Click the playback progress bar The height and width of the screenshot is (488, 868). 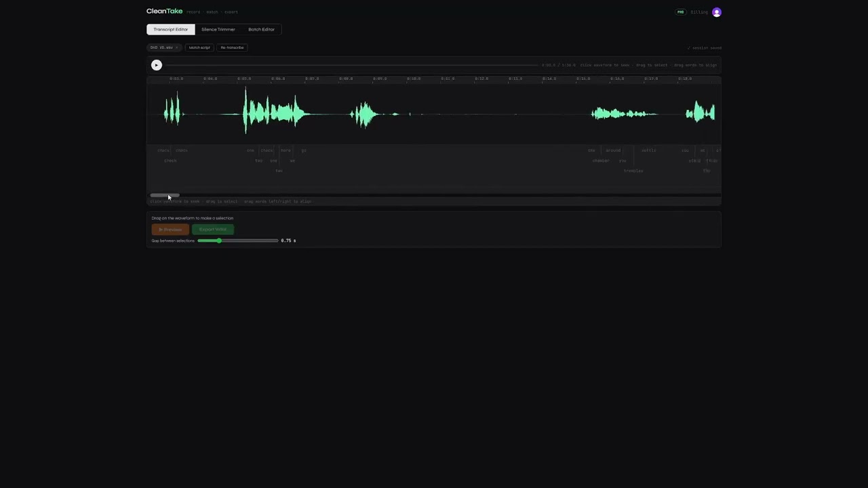tap(352, 65)
